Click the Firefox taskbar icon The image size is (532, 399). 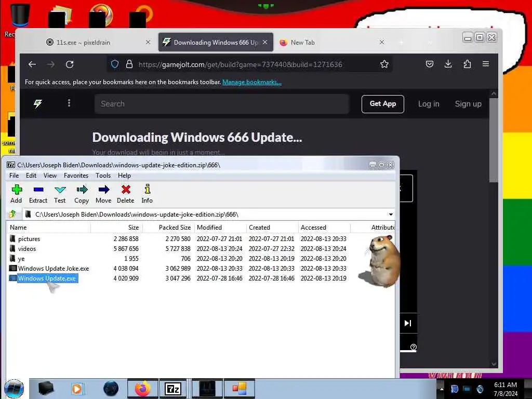pos(143,389)
